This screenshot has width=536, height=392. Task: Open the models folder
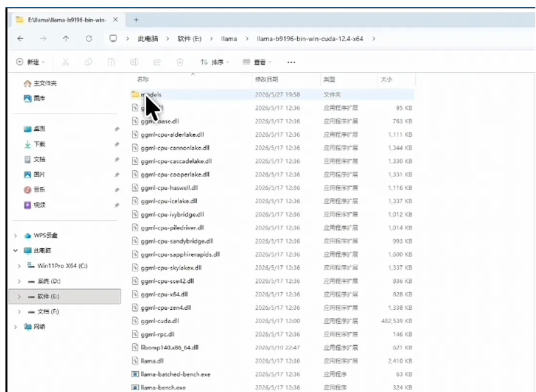click(273, 95)
